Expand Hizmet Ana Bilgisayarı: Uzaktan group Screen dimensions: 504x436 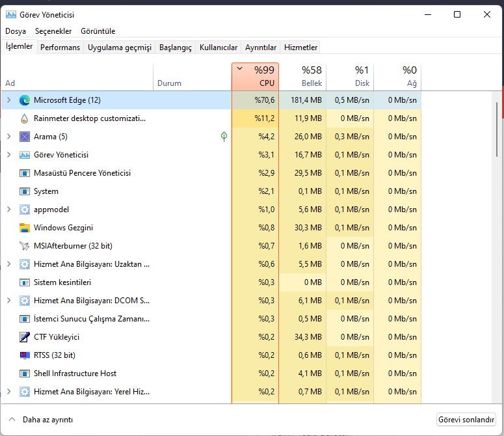(9, 264)
